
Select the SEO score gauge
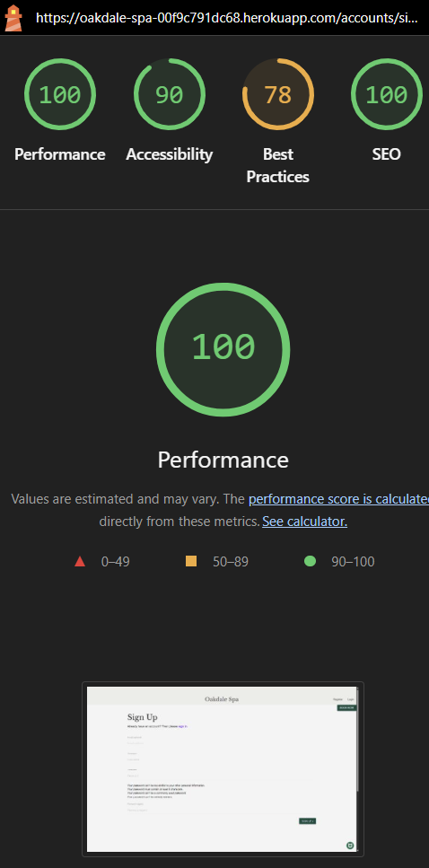click(387, 94)
